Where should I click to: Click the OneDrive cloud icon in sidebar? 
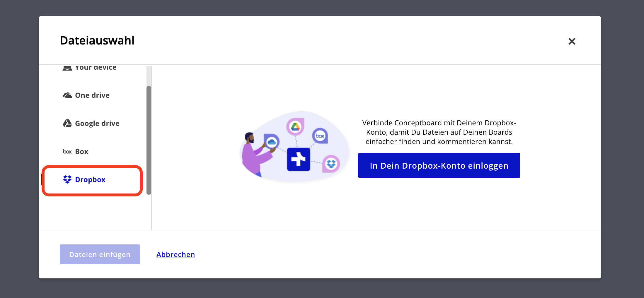[67, 95]
